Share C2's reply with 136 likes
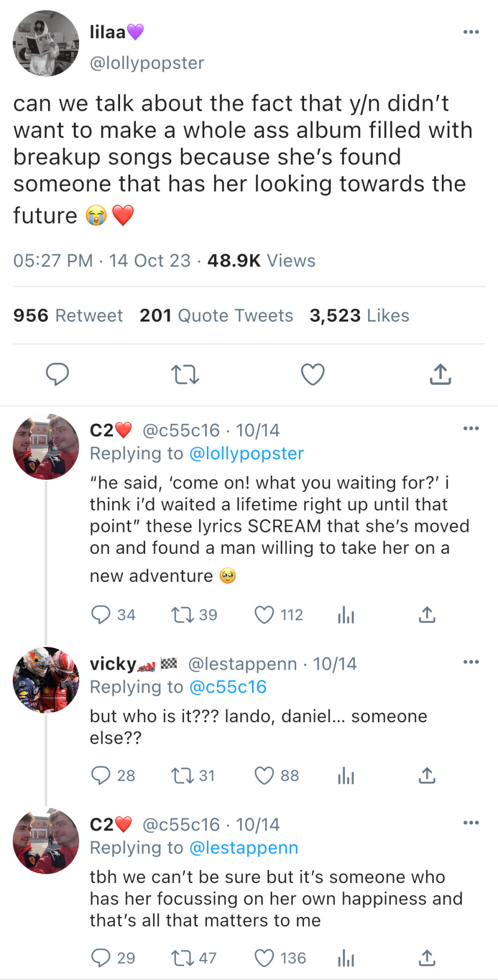The height and width of the screenshot is (980, 498). 427,958
